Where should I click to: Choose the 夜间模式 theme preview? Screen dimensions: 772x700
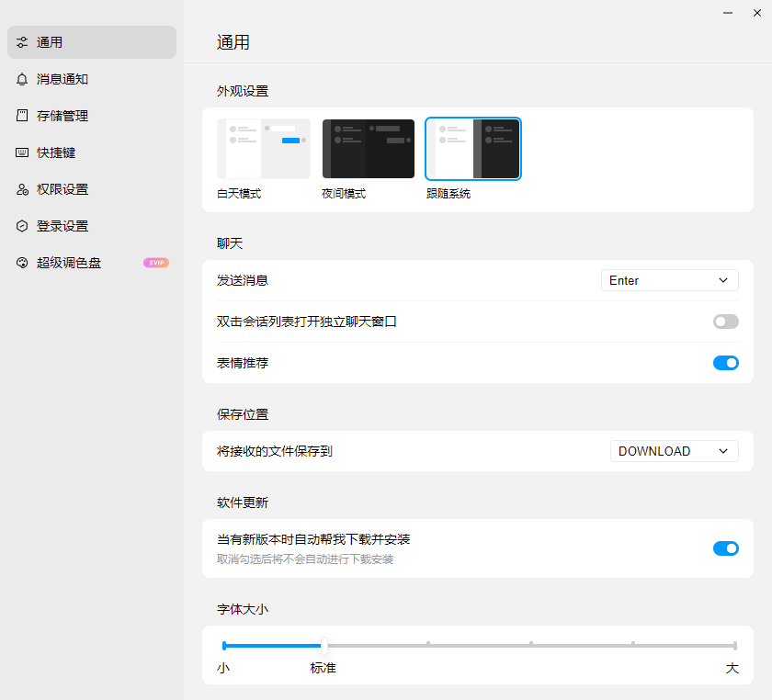[x=368, y=149]
